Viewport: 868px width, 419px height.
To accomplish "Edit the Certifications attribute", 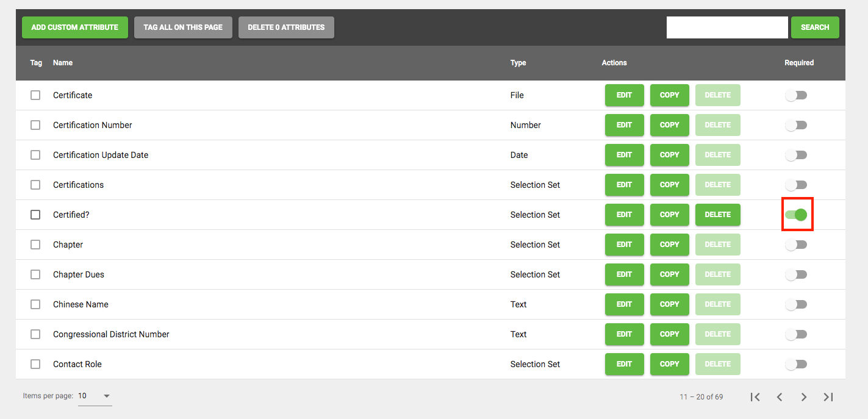I will coord(625,185).
